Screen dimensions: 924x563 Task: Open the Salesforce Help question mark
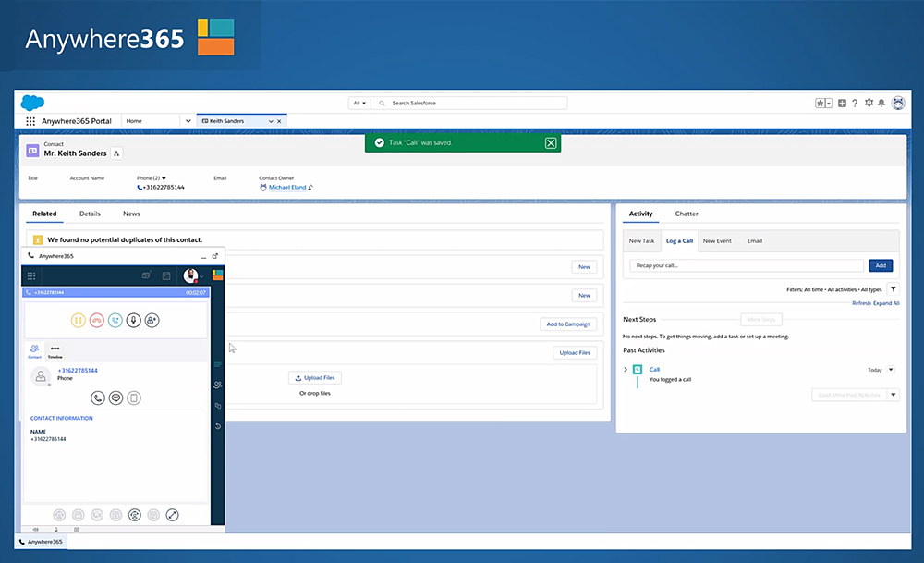pyautogui.click(x=855, y=104)
